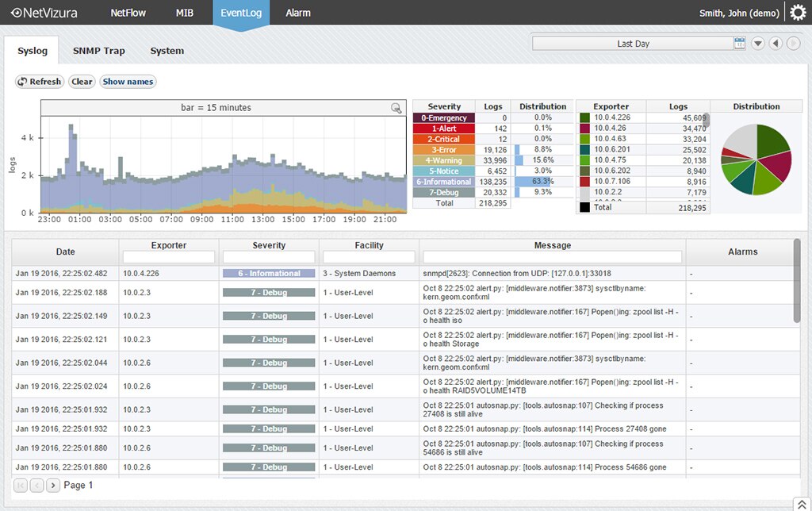
Task: Click the Show names button
Action: click(x=128, y=82)
